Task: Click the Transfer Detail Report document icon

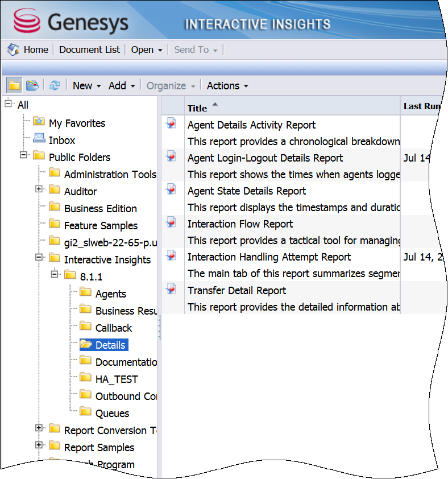Action: pyautogui.click(x=171, y=288)
